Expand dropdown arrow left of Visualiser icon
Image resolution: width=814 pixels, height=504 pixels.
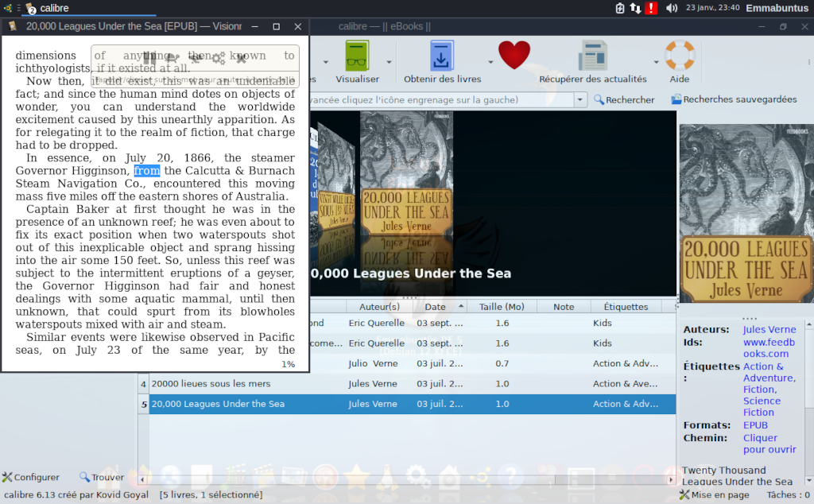coord(325,62)
